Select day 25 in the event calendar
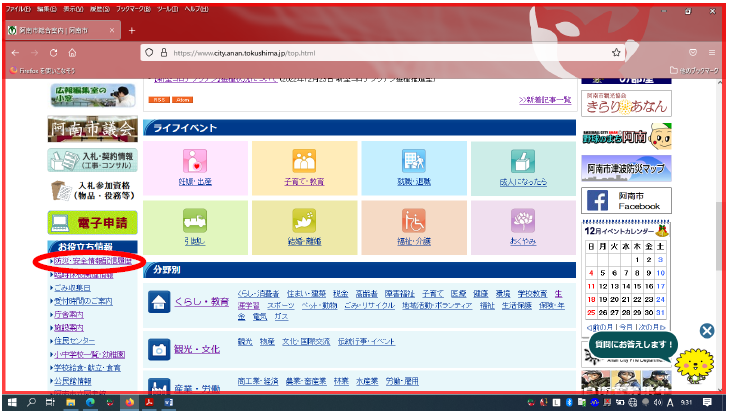Viewport: 729px width, 415px height. 591,313
